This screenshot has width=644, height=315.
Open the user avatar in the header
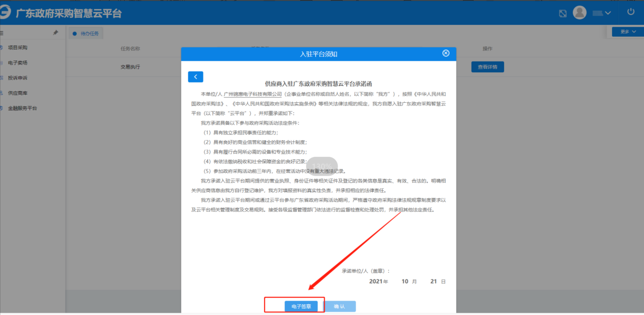[x=579, y=13]
